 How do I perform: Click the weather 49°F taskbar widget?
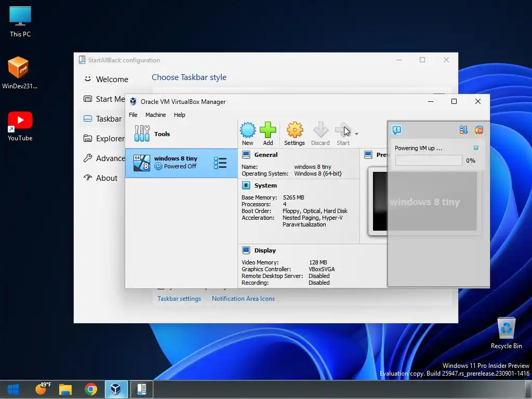pyautogui.click(x=43, y=389)
